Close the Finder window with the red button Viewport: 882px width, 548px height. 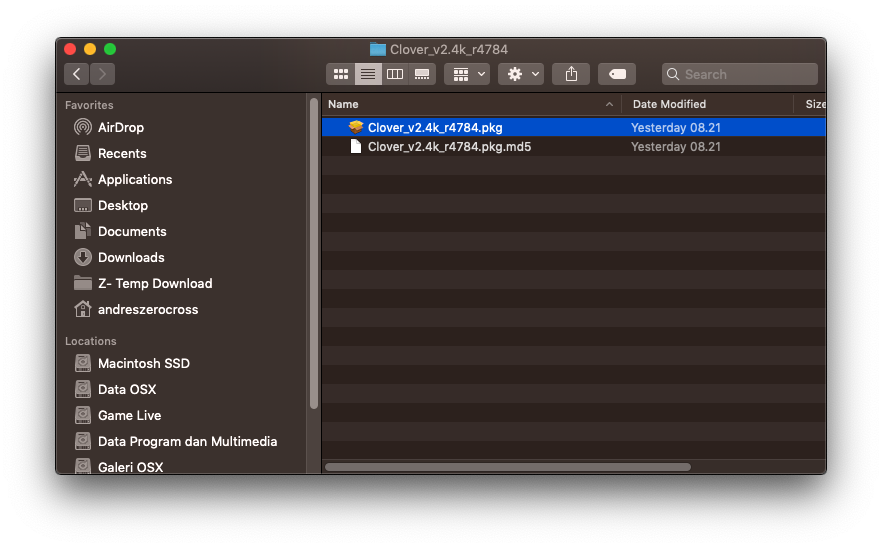70,49
